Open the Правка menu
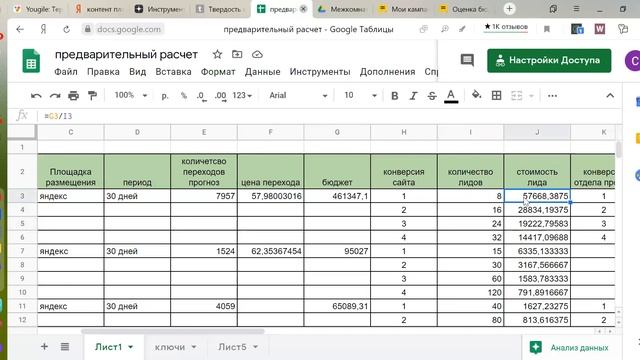The image size is (640, 360). pos(103,72)
